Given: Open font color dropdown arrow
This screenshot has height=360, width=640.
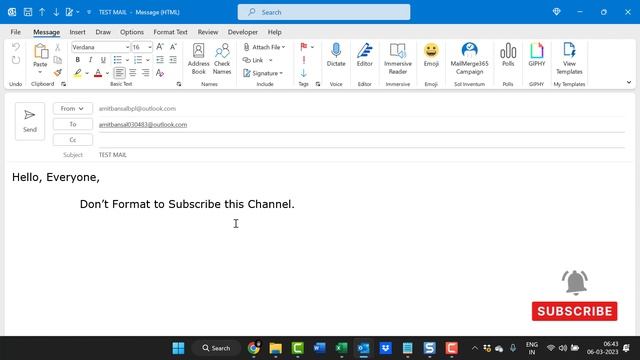Looking at the screenshot, I should pyautogui.click(x=107, y=73).
